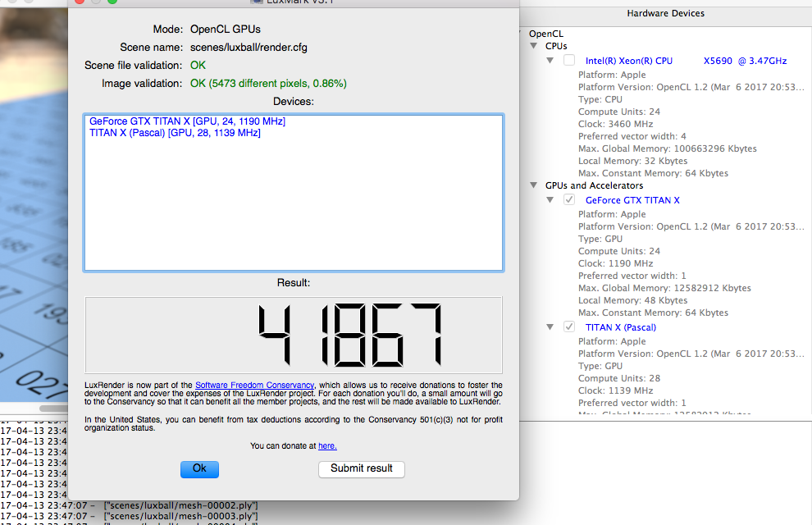Click 'Clock: 1190 MHz' device row
Viewport: 812px width, 525px height.
tap(615, 263)
